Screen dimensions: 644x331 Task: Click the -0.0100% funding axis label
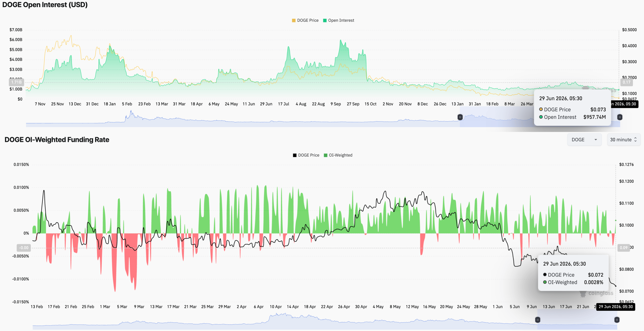coord(21,279)
